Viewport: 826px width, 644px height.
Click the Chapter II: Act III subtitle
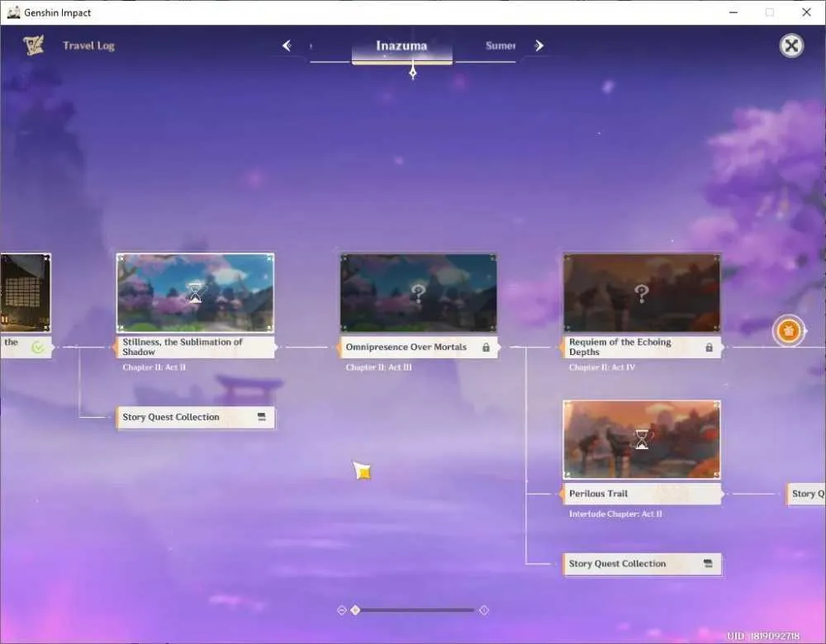[379, 367]
